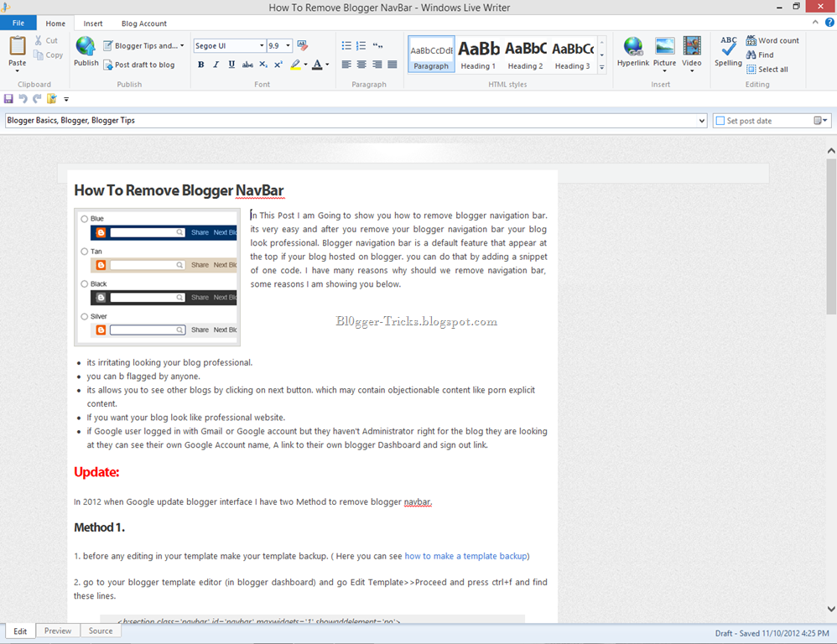Apply blockquote formatting
The image size is (837, 644).
point(377,46)
